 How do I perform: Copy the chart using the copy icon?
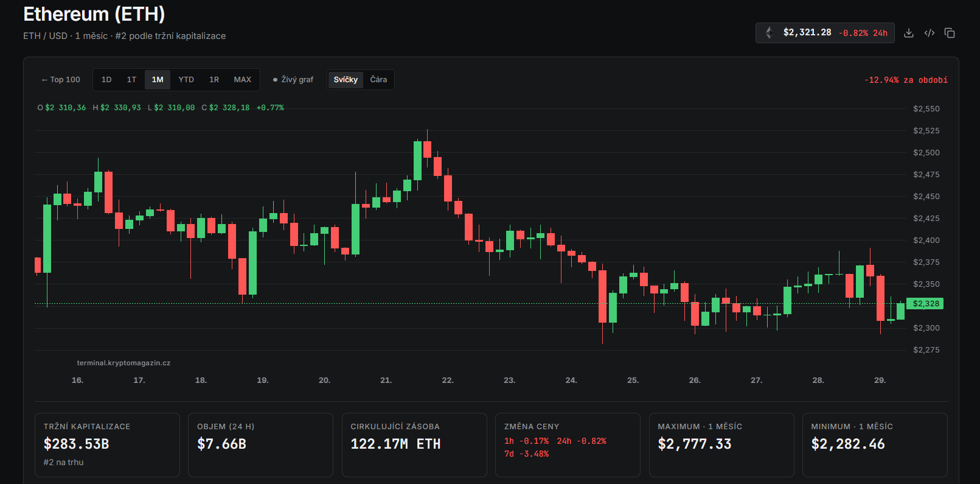coord(950,33)
